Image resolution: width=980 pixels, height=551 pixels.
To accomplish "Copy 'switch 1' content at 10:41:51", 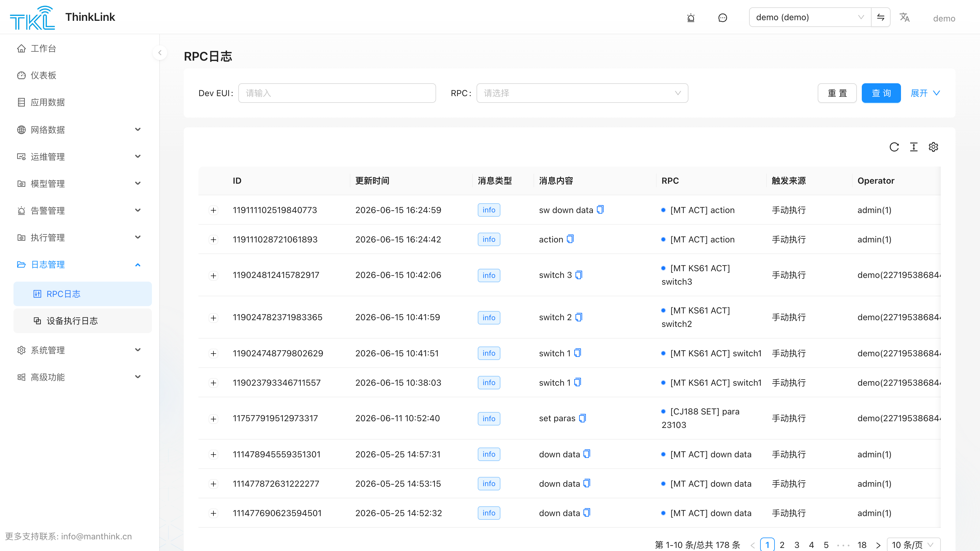I will click(578, 353).
